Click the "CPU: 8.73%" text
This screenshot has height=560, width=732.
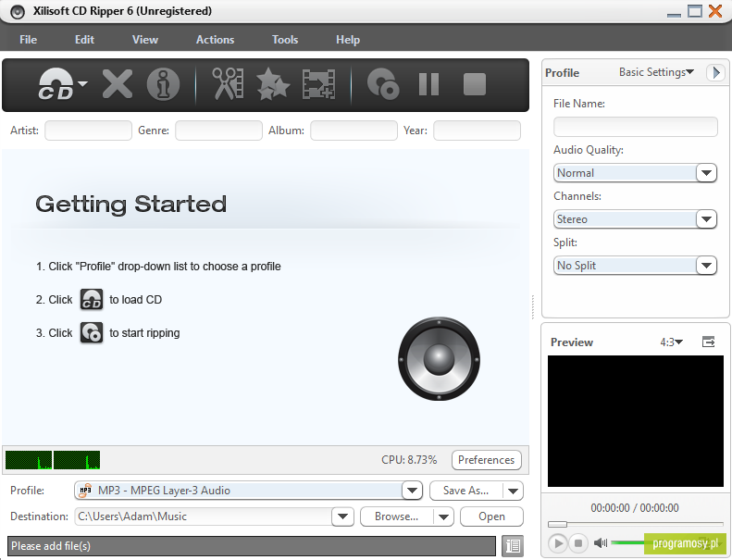(x=409, y=460)
